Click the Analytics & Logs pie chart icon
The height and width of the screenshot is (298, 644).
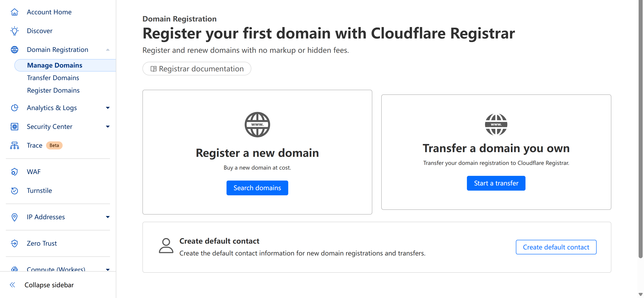(x=15, y=108)
